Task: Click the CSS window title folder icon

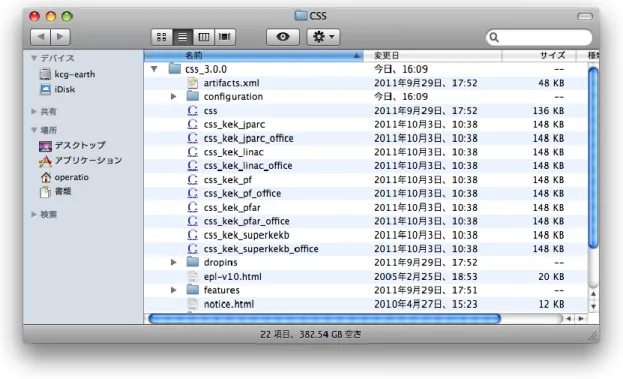Action: tap(301, 16)
